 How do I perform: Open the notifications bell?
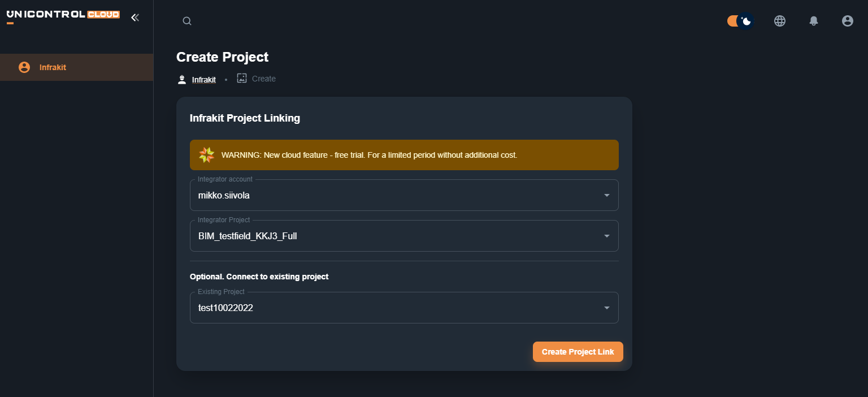click(x=814, y=21)
